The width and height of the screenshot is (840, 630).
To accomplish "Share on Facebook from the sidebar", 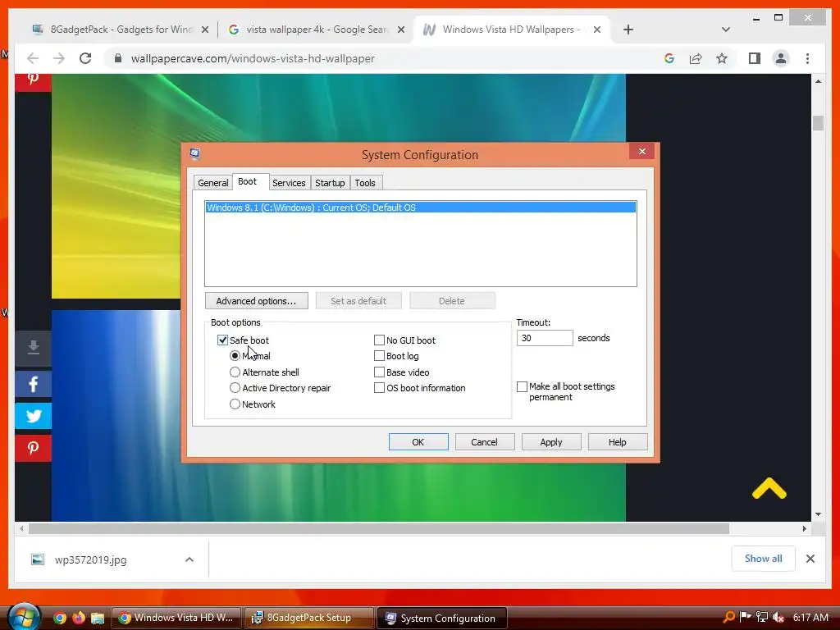I will 33,384.
